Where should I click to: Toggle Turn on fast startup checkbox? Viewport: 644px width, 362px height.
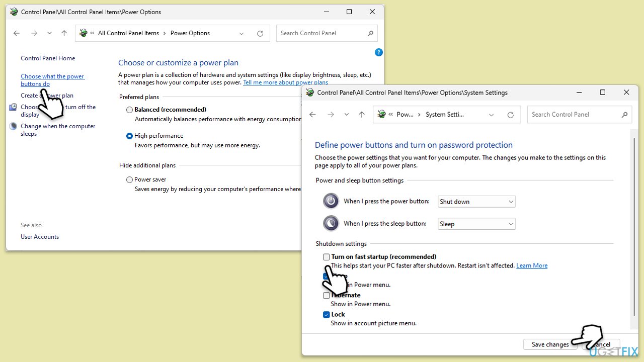click(327, 257)
